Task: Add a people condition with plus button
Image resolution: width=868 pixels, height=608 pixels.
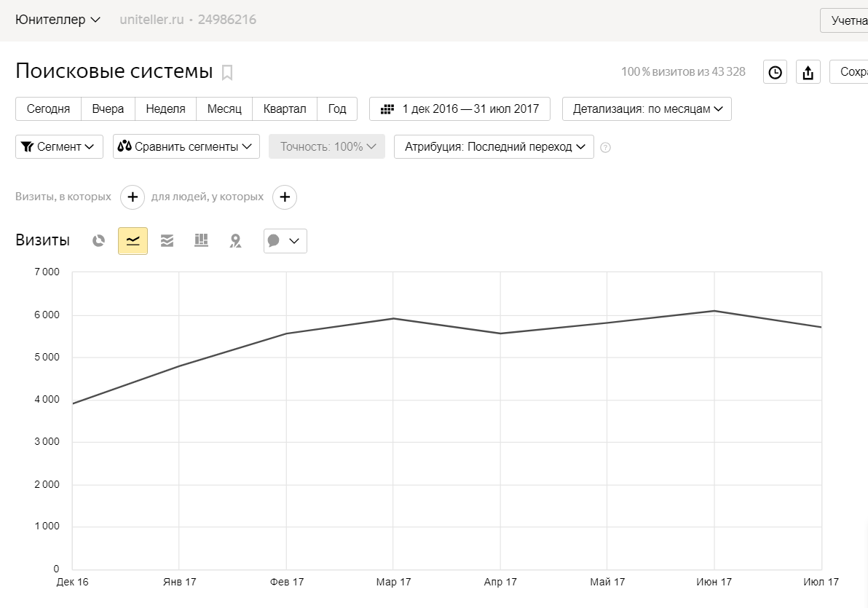Action: 285,197
